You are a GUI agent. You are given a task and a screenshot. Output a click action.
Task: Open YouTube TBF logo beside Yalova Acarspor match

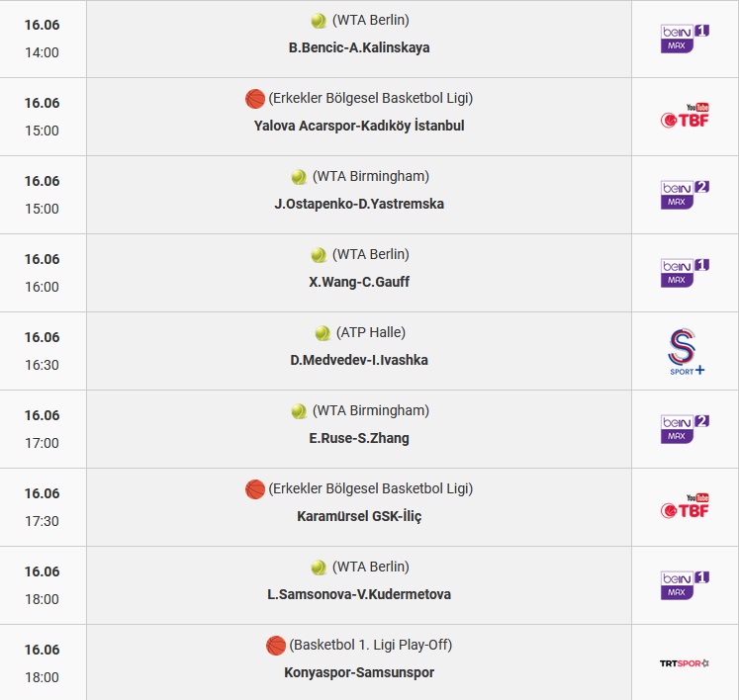point(685,116)
